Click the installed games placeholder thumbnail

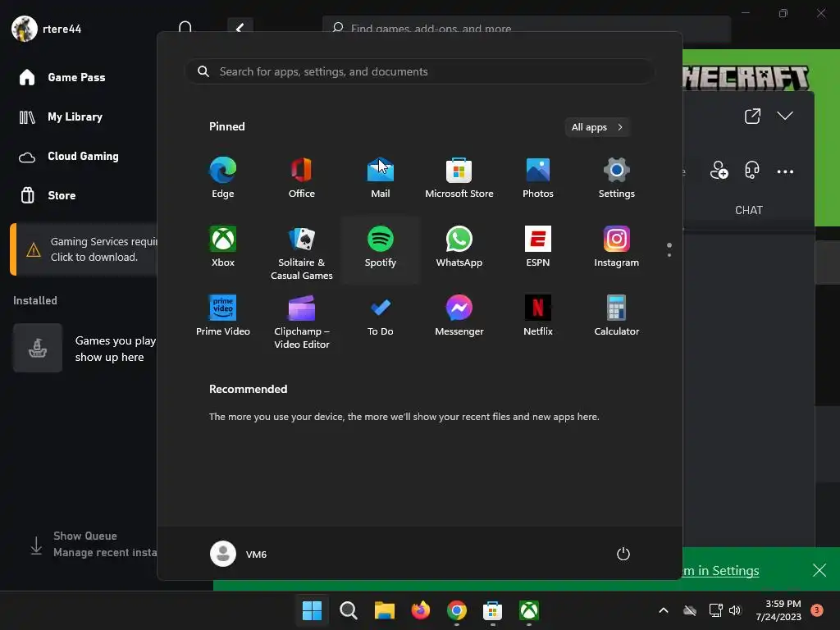coord(38,348)
